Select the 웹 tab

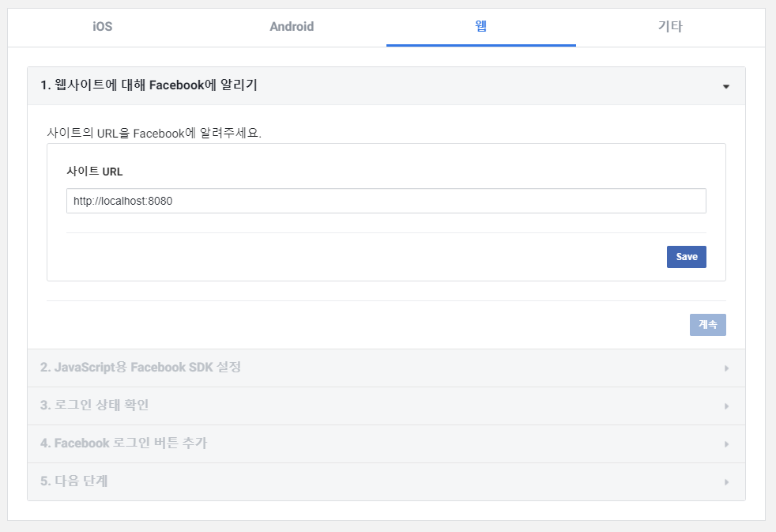pyautogui.click(x=481, y=27)
